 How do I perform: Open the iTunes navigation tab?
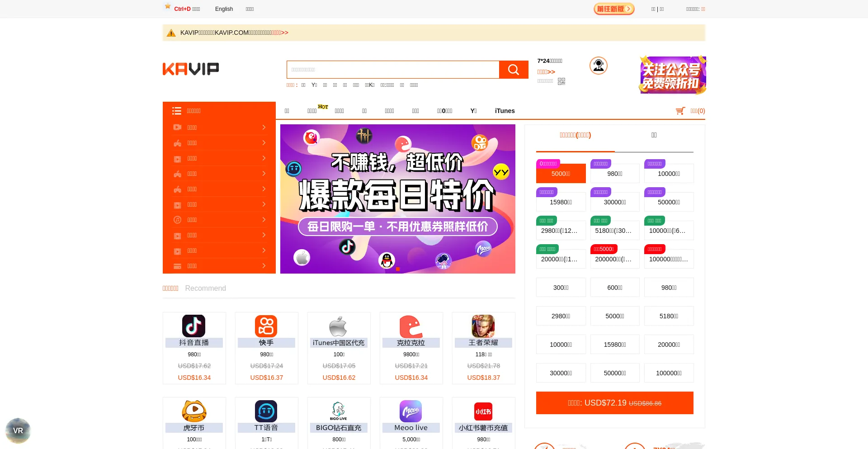coord(505,111)
